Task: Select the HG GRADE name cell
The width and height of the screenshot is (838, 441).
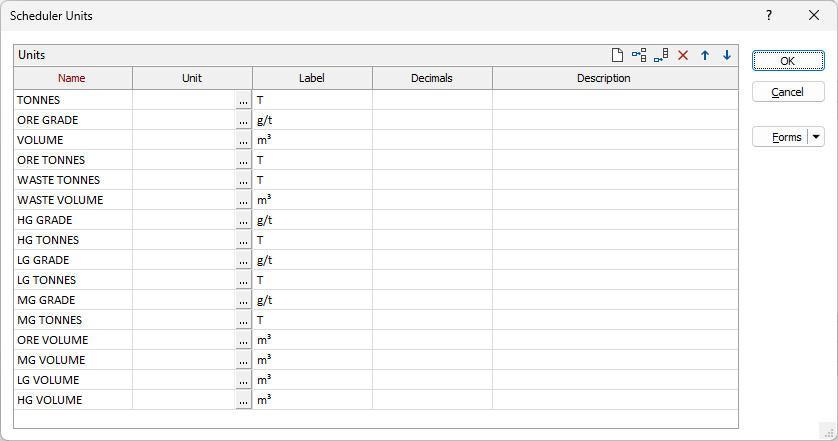Action: [x=73, y=220]
